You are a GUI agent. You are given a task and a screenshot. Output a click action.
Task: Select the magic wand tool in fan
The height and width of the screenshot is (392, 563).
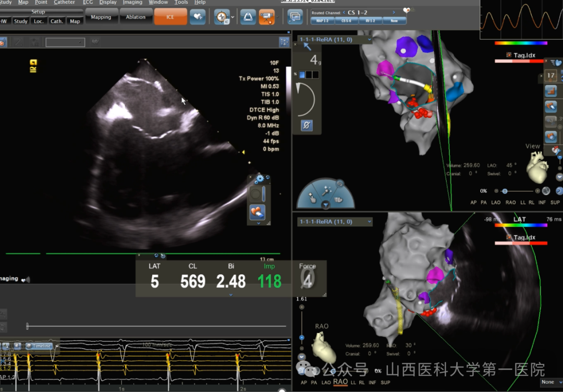[x=326, y=191]
